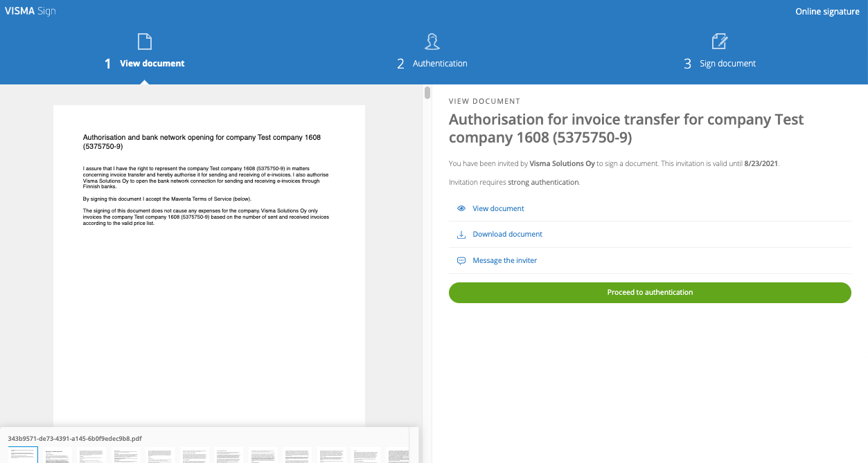Select the first page thumbnail
This screenshot has width=868, height=463.
[x=23, y=455]
